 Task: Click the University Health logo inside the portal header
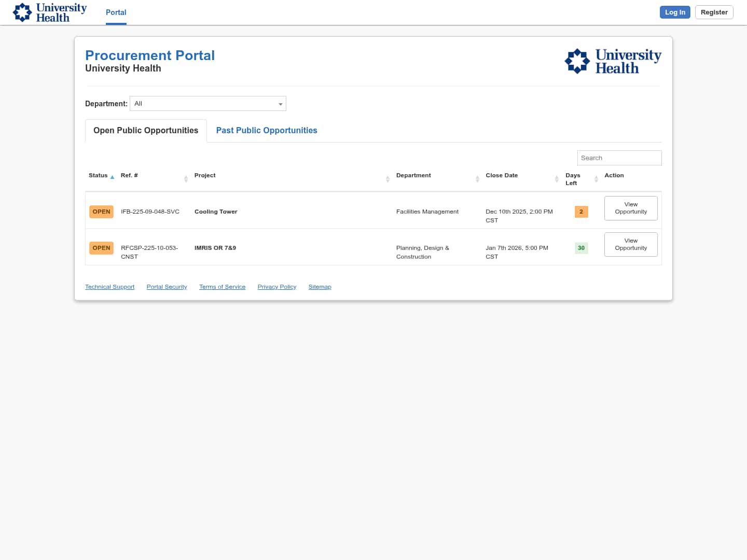coord(613,61)
